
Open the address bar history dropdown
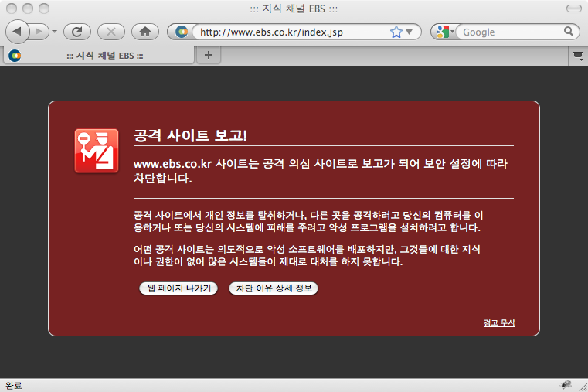tap(410, 32)
